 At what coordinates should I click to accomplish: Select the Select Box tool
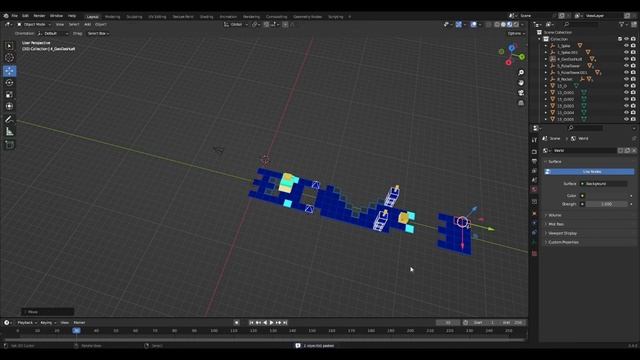pos(9,46)
